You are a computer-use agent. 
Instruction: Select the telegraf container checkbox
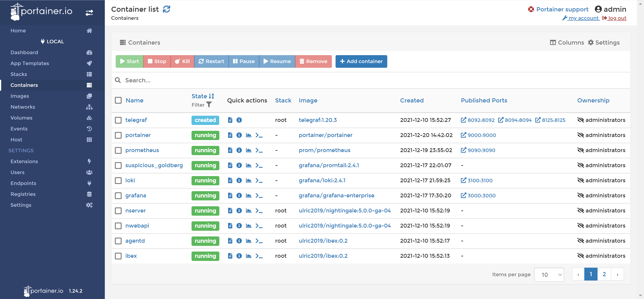tap(118, 120)
